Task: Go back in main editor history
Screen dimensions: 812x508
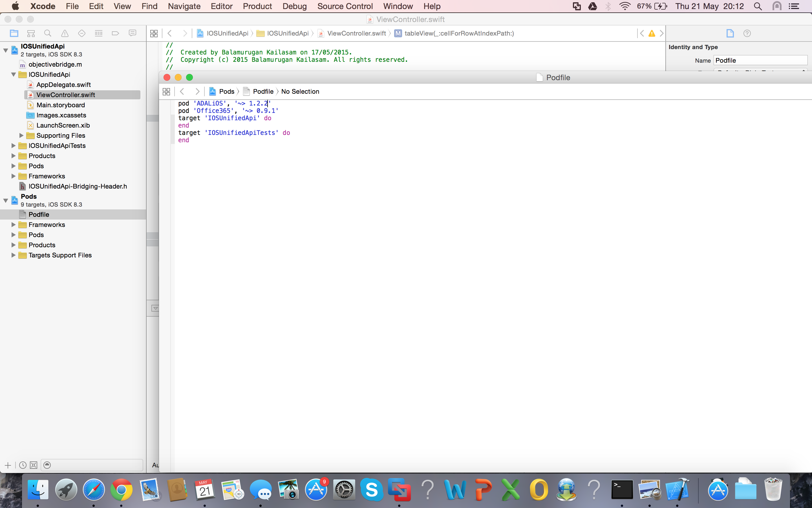Action: (170, 33)
